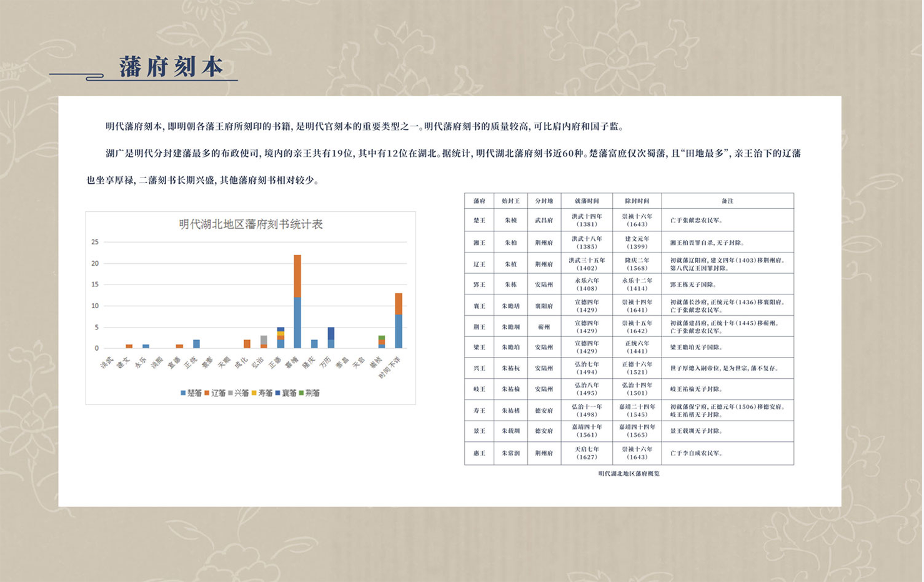Click the 洪武三十五年 (1402) cell
The width and height of the screenshot is (924, 582).
coord(587,264)
